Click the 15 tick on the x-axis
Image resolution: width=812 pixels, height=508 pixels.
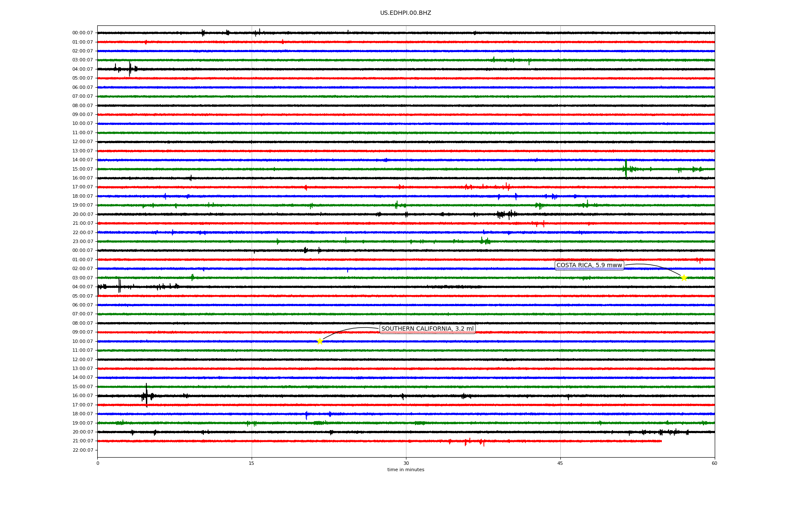pos(252,463)
